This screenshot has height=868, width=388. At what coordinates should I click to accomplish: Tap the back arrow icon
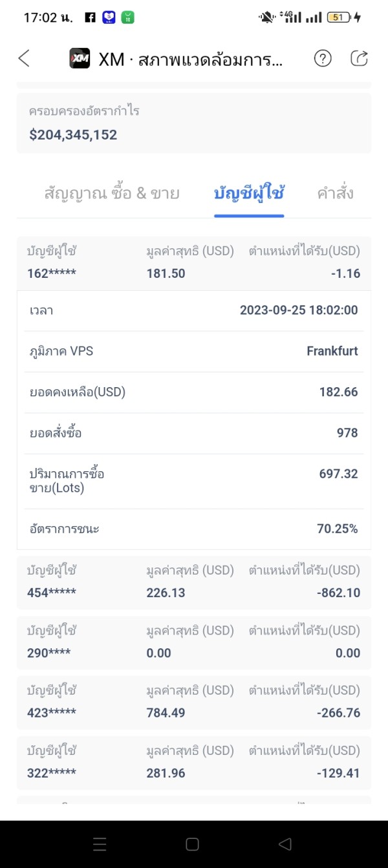24,59
